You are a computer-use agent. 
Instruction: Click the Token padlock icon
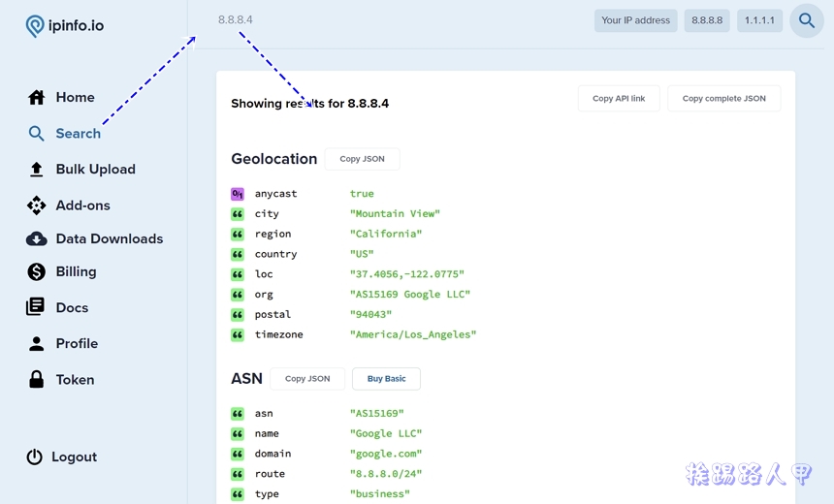point(37,380)
